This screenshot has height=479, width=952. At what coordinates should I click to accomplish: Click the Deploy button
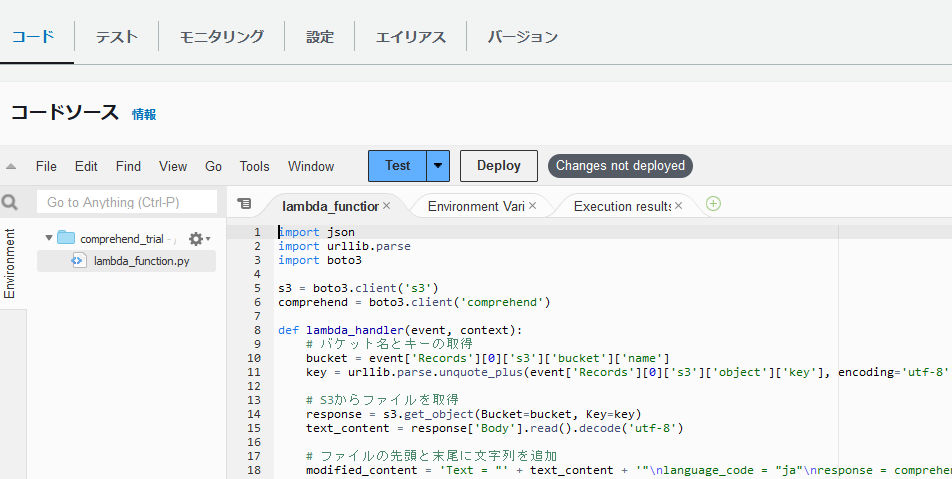[498, 166]
